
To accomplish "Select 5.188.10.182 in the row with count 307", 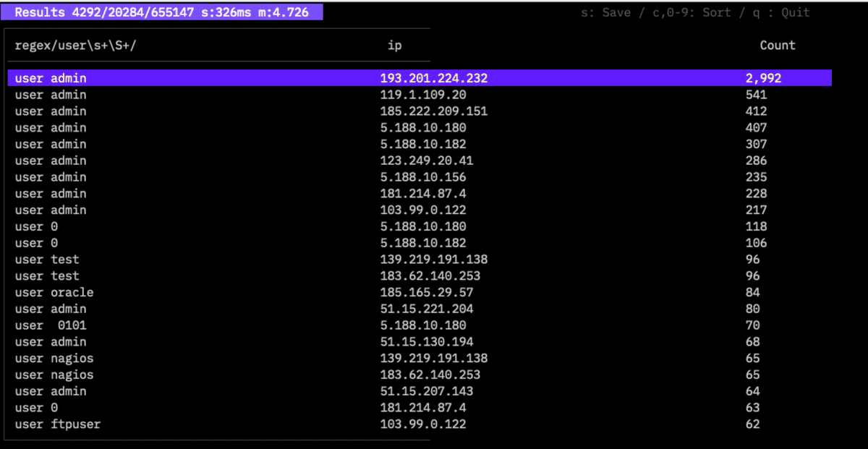I will tap(423, 144).
